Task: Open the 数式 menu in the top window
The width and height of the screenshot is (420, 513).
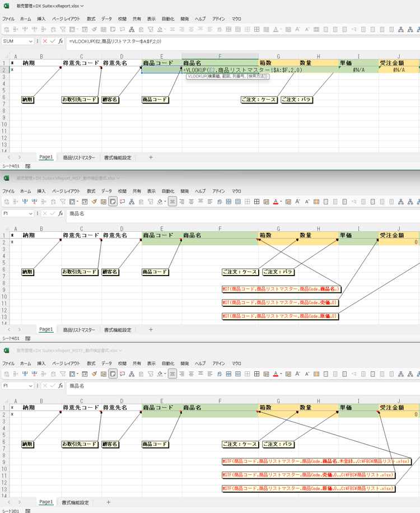Action: (x=91, y=19)
